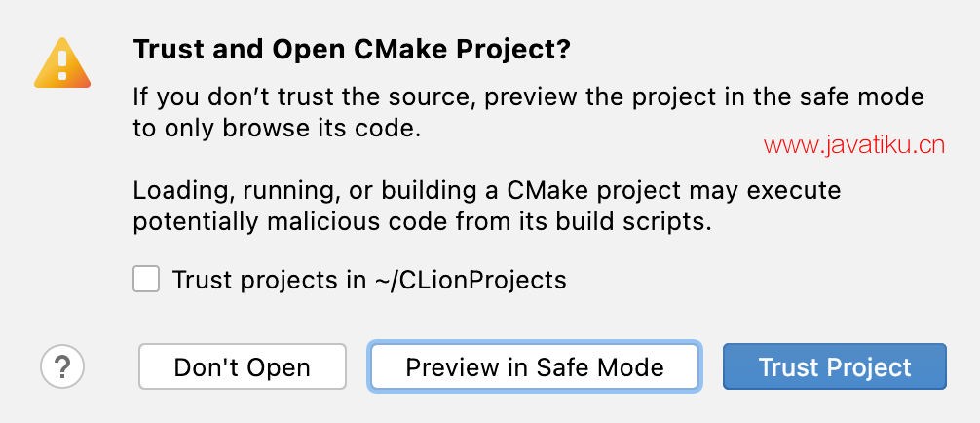Click the "to only browse its code." line
Viewport: 980px width, 423px height.
277,129
